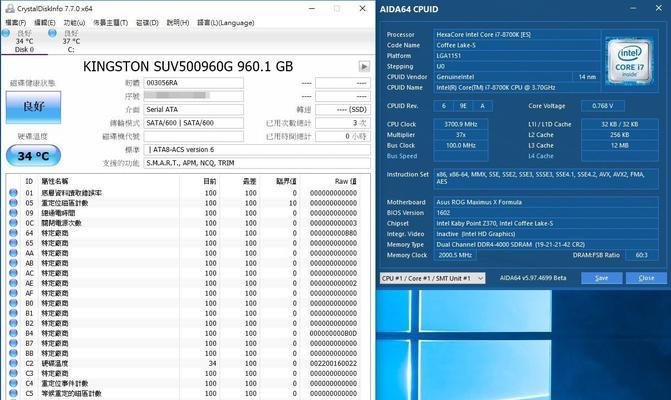Viewport: 671px width, 400px height.
Task: Open the 語言(L)(Language) menu
Action: click(x=226, y=23)
